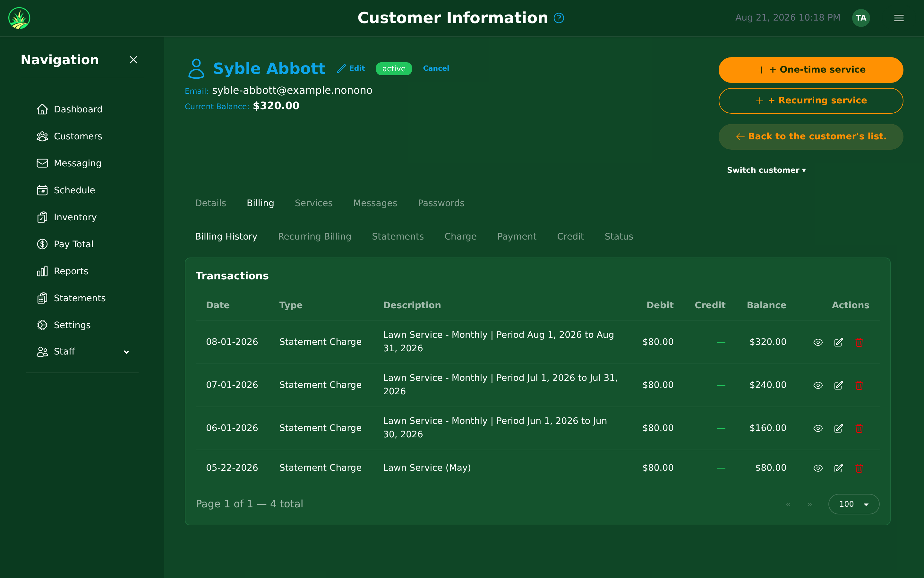Click the $320.00 balance cell

click(x=767, y=342)
